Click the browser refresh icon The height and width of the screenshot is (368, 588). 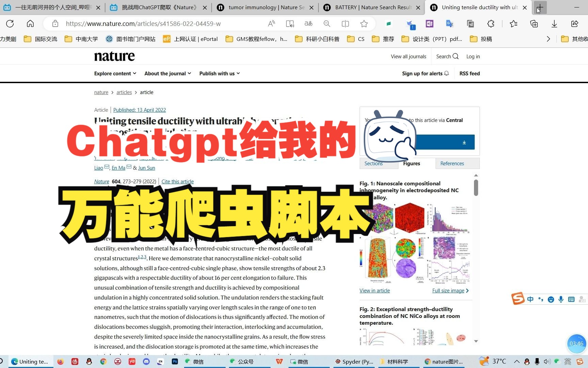click(10, 24)
